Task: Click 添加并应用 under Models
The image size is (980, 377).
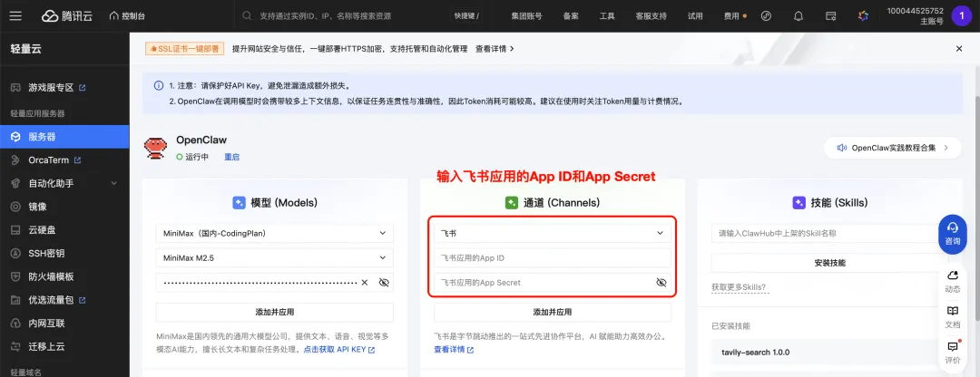Action: [274, 312]
